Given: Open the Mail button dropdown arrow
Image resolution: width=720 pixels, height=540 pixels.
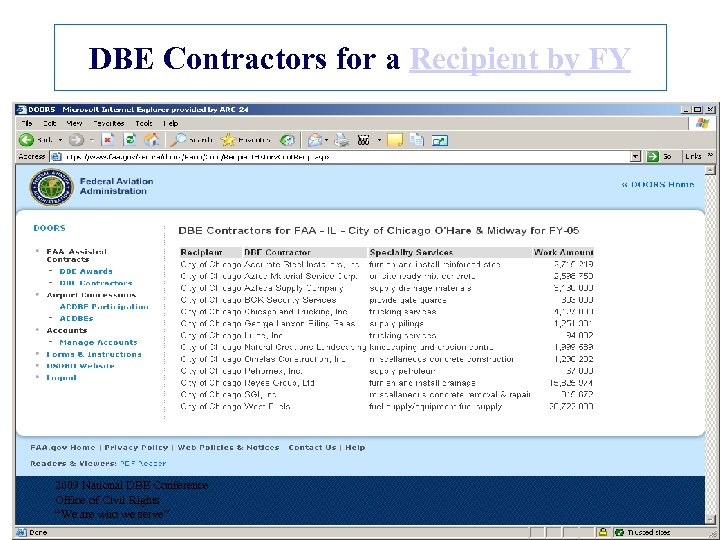Looking at the screenshot, I should (x=326, y=140).
